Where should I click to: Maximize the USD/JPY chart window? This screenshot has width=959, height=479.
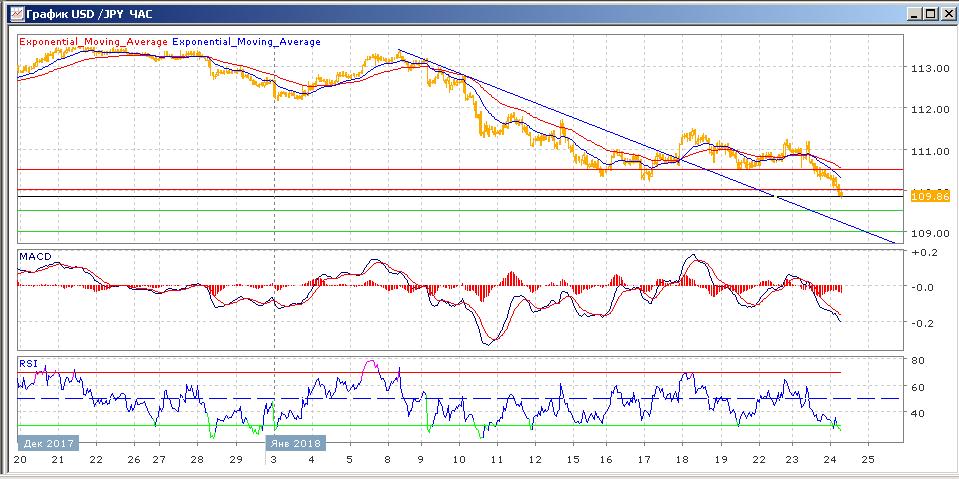(x=929, y=13)
